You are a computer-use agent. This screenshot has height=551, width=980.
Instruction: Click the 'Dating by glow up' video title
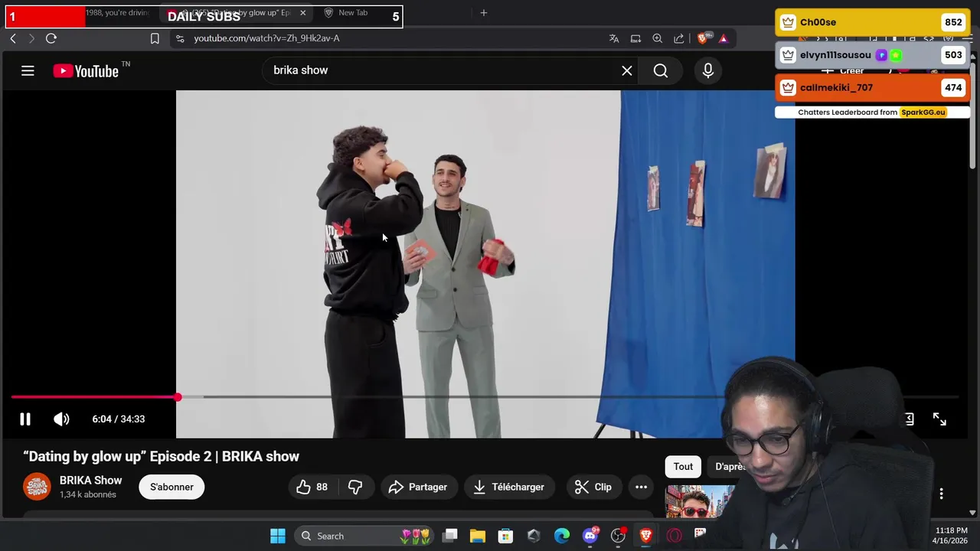tap(161, 457)
